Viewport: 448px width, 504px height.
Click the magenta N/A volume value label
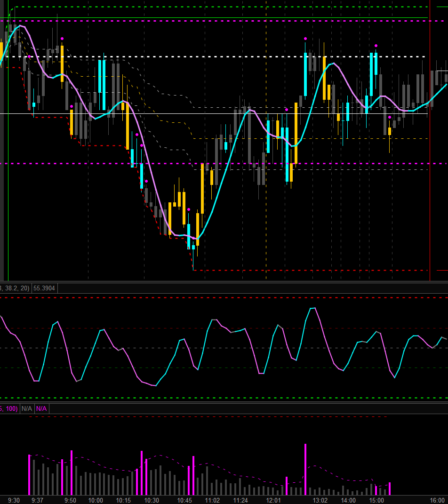(x=41, y=408)
